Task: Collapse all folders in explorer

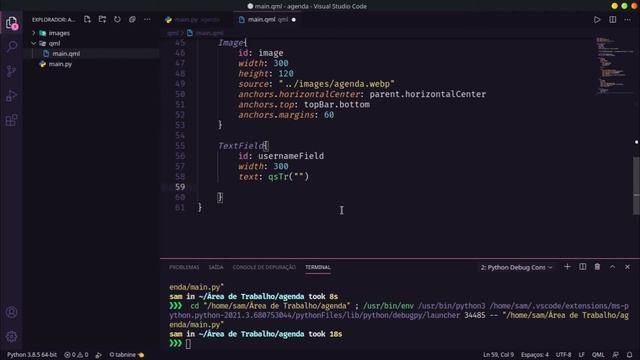Action: pyautogui.click(x=132, y=19)
